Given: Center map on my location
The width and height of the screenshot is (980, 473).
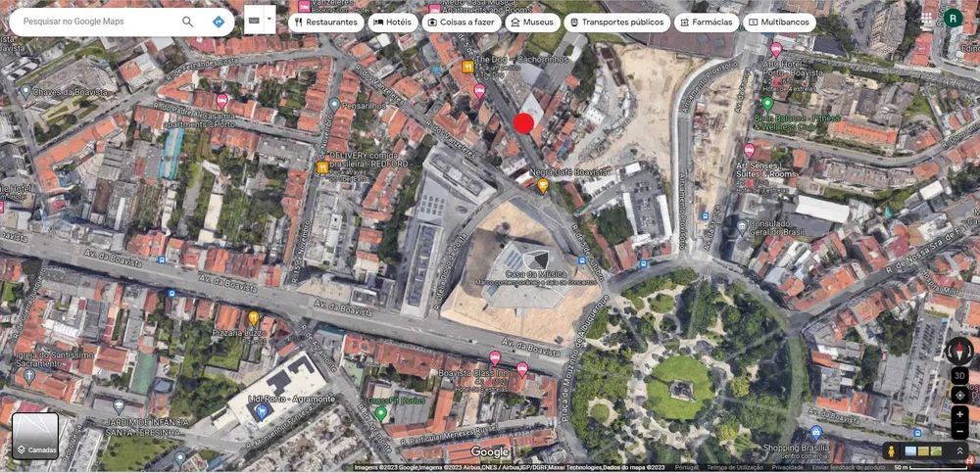Looking at the screenshot, I should point(959,395).
